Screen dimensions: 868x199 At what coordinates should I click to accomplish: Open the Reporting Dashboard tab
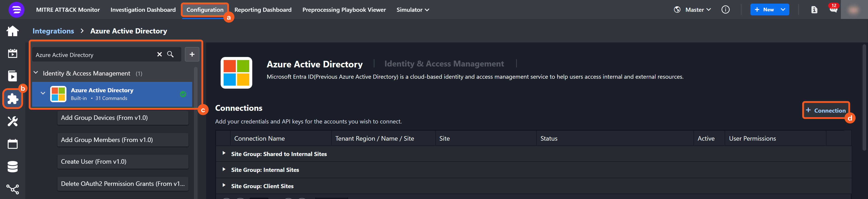263,10
